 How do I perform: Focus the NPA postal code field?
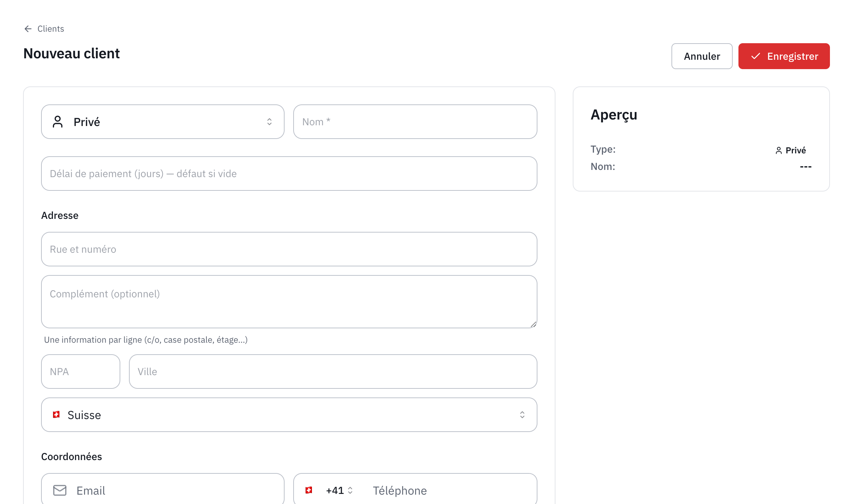click(81, 372)
